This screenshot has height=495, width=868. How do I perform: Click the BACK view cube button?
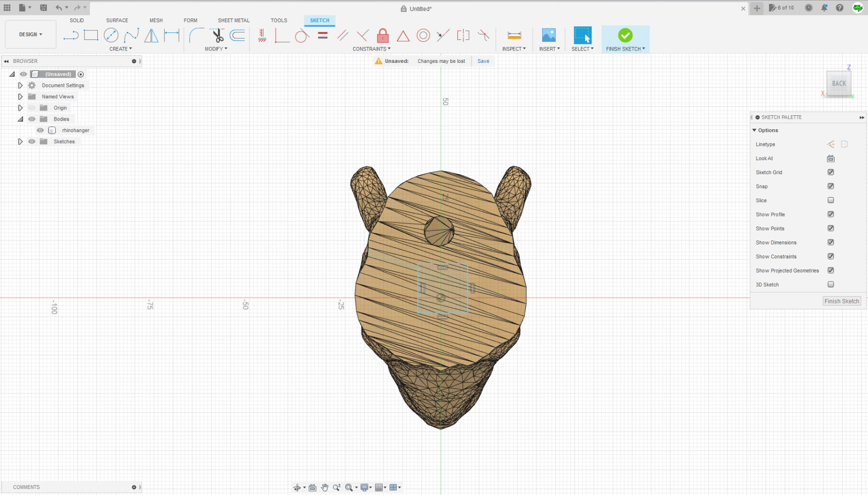coord(839,83)
